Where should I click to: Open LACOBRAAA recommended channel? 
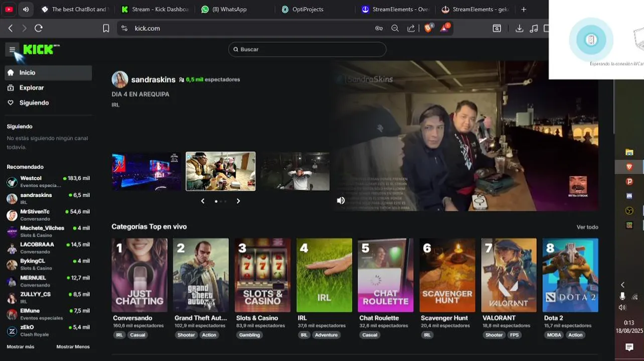48,248
